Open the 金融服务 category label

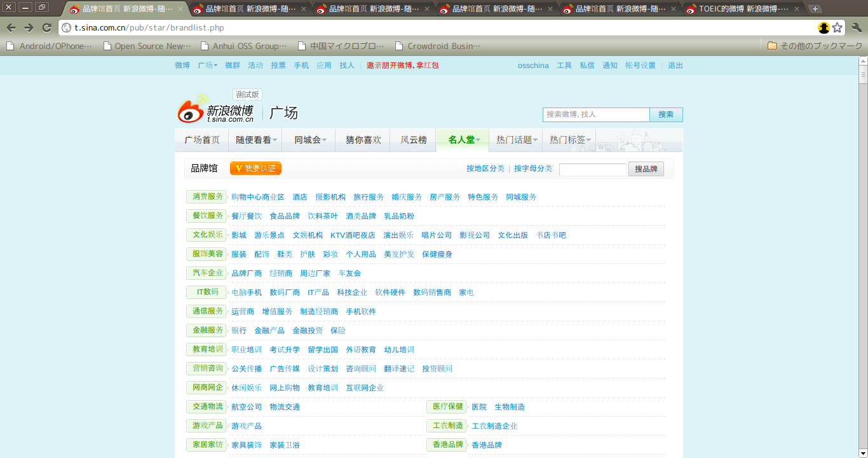(207, 330)
